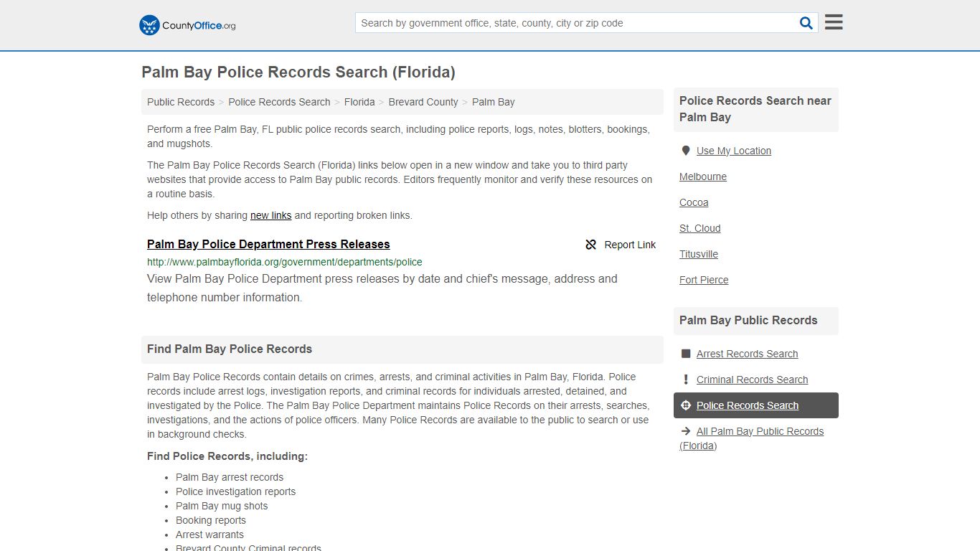This screenshot has height=551, width=980.
Task: Click the magnifier search icon
Action: click(806, 23)
